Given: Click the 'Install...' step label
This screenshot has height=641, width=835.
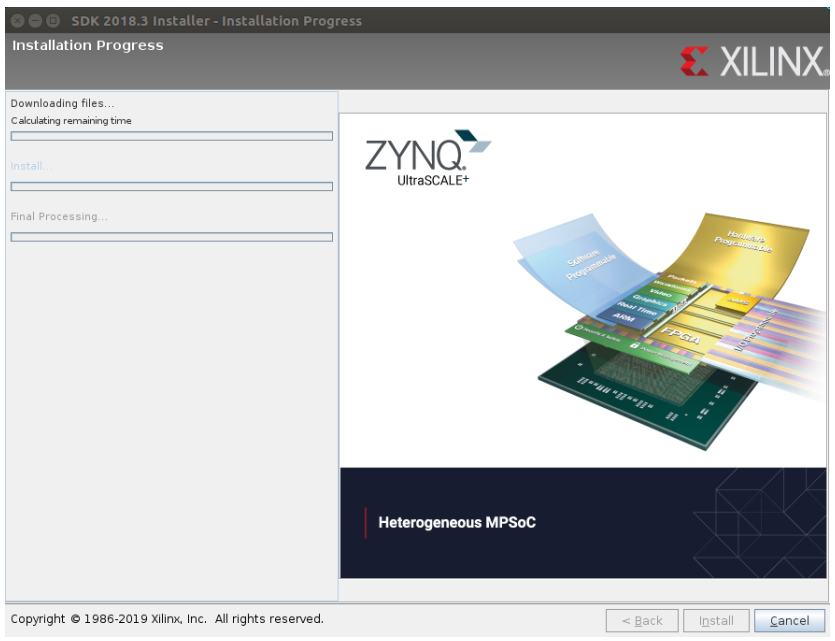Looking at the screenshot, I should pos(31,166).
